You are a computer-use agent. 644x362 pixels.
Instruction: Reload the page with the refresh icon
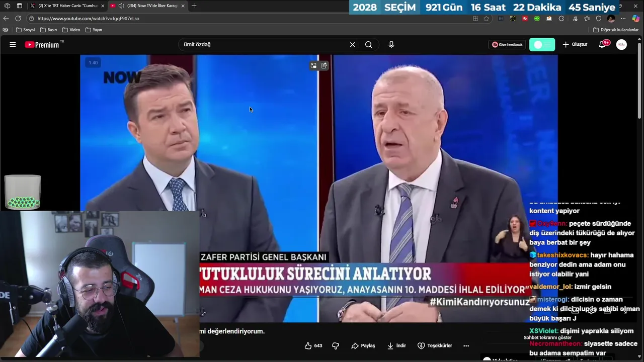[18, 18]
